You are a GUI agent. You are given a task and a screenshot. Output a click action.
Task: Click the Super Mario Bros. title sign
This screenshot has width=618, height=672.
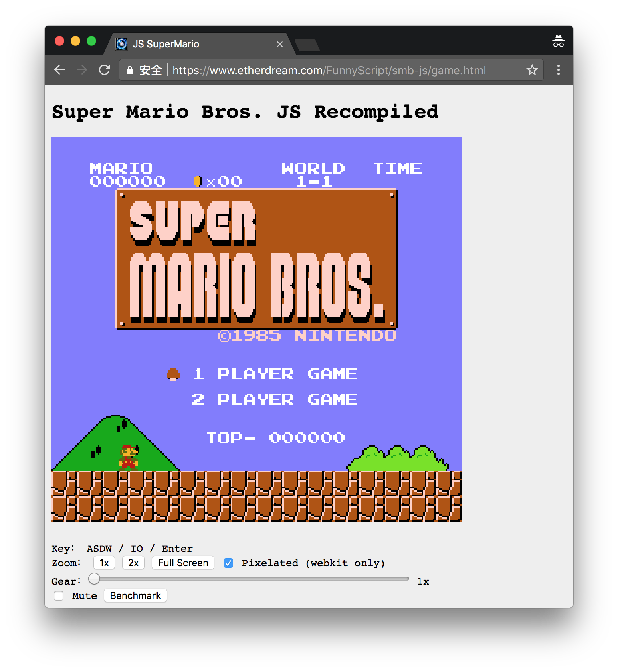256,259
